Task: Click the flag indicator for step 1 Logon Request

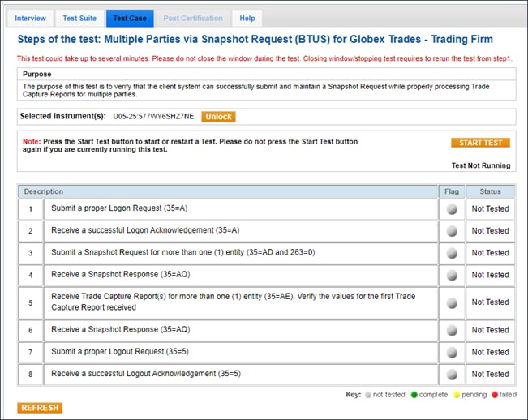Action: 451,209
